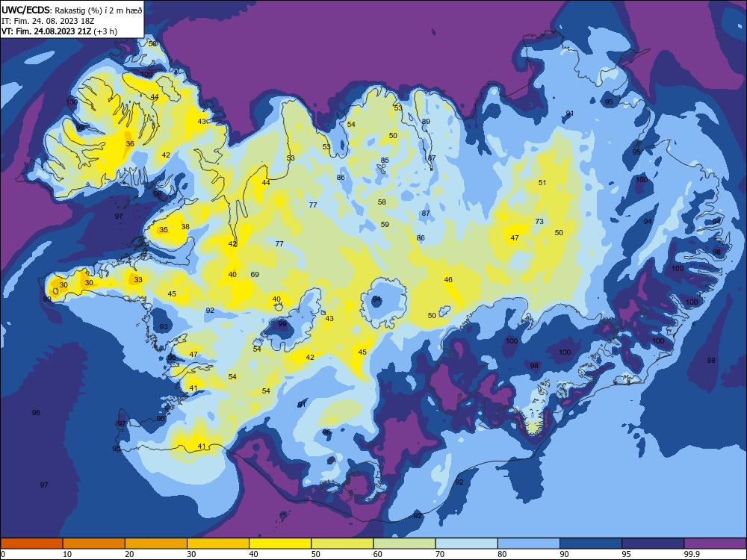Viewport: 747px width, 560px height.
Task: Select the medium blue 90–95 legend swatch
Action: point(591,544)
